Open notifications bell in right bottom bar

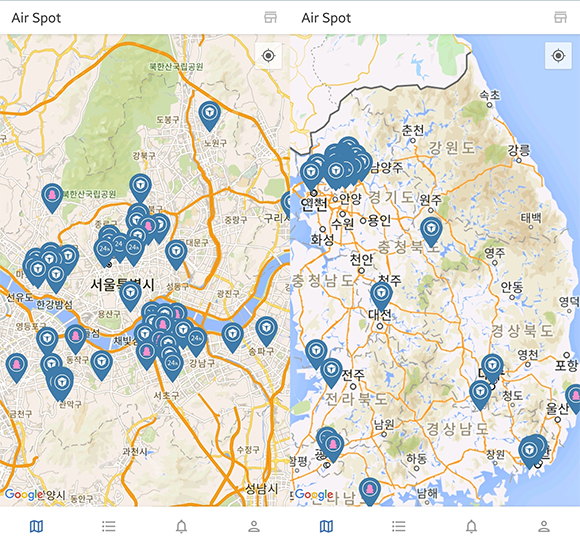coord(471,526)
